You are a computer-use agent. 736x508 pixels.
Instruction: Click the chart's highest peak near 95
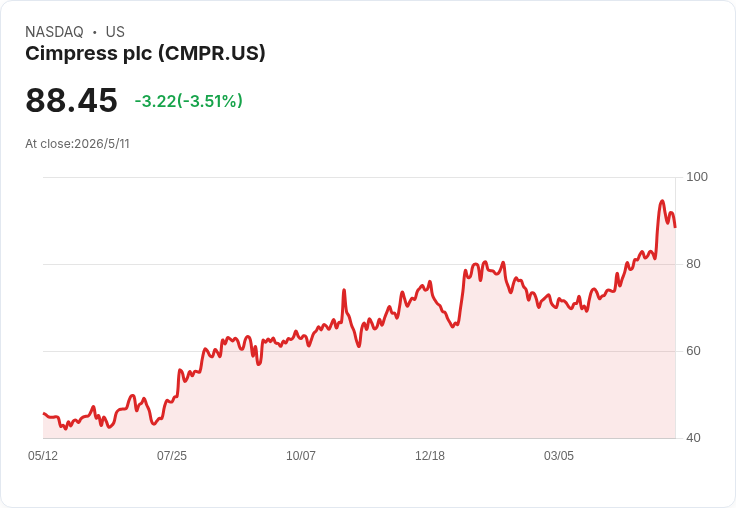click(662, 201)
